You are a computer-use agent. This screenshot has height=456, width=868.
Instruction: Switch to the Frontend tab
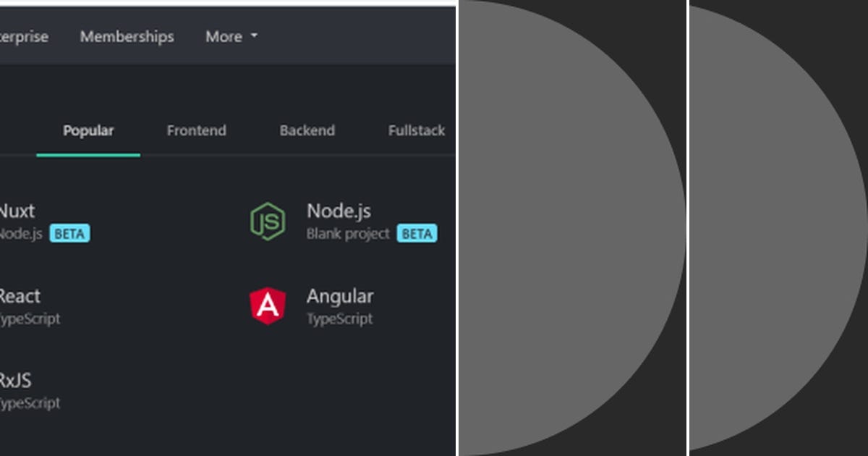tap(196, 131)
